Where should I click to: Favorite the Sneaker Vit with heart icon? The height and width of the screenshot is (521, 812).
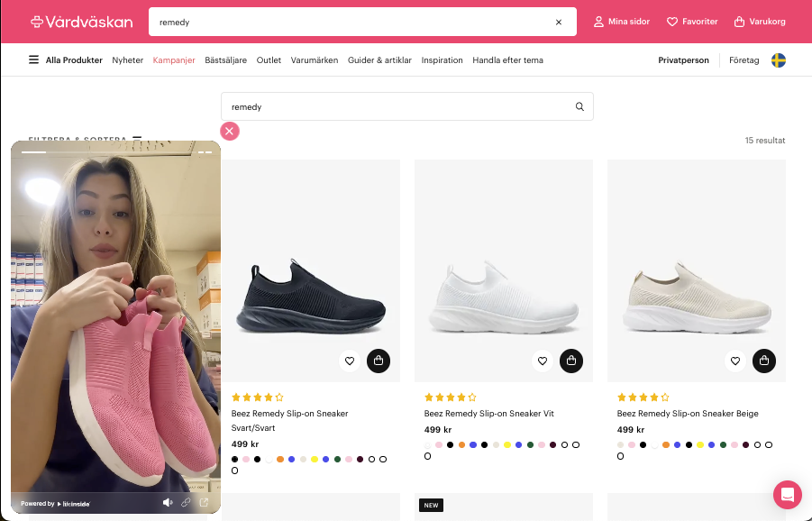click(x=543, y=361)
